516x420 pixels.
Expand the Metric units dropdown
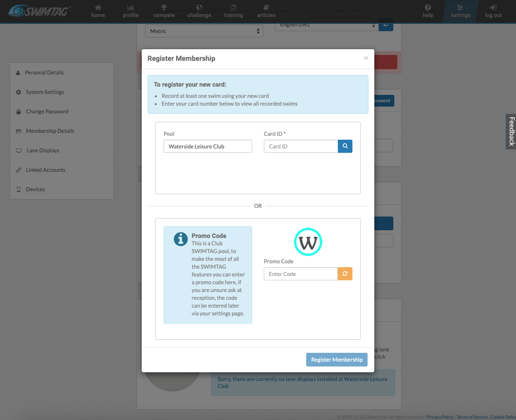(x=204, y=31)
